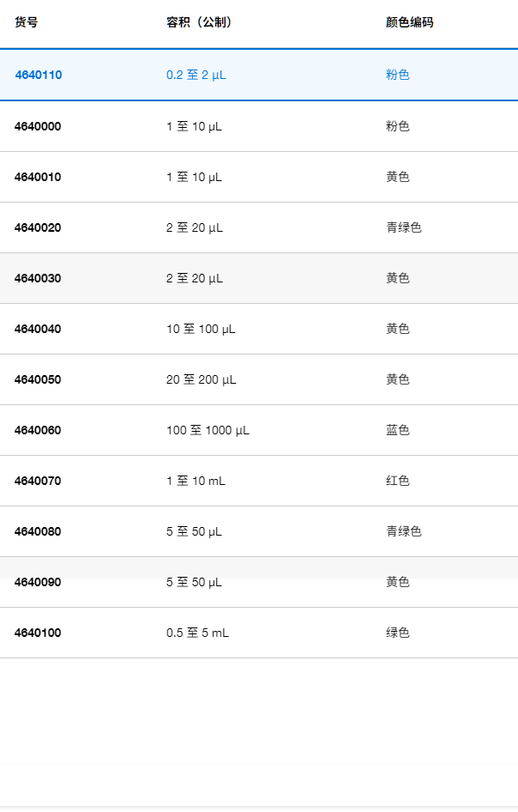This screenshot has width=518, height=812.
Task: Click catalog number 4640040
Action: click(x=39, y=329)
